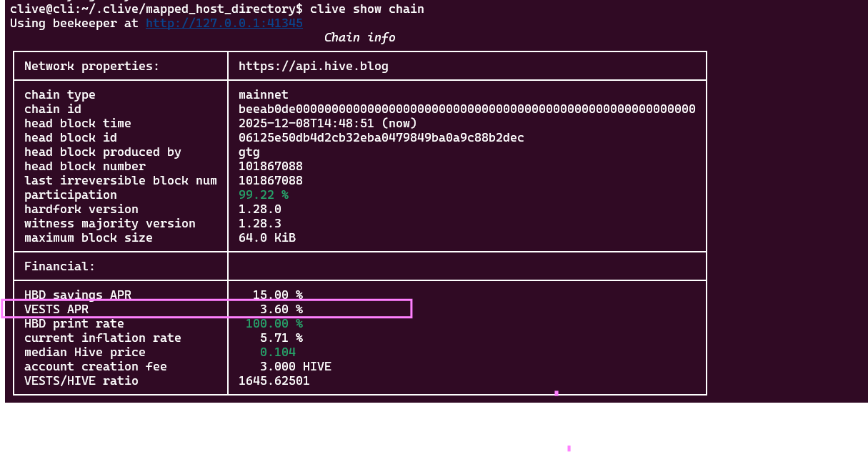Screen dimensions: 868x452
Task: Select the 'Chain info' table title
Action: coord(359,37)
